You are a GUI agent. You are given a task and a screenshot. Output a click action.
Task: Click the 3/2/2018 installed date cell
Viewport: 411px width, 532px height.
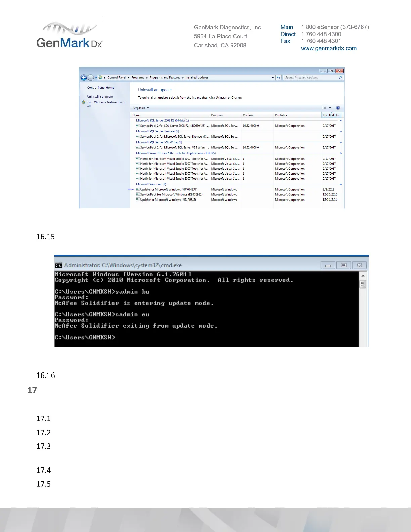(328, 190)
